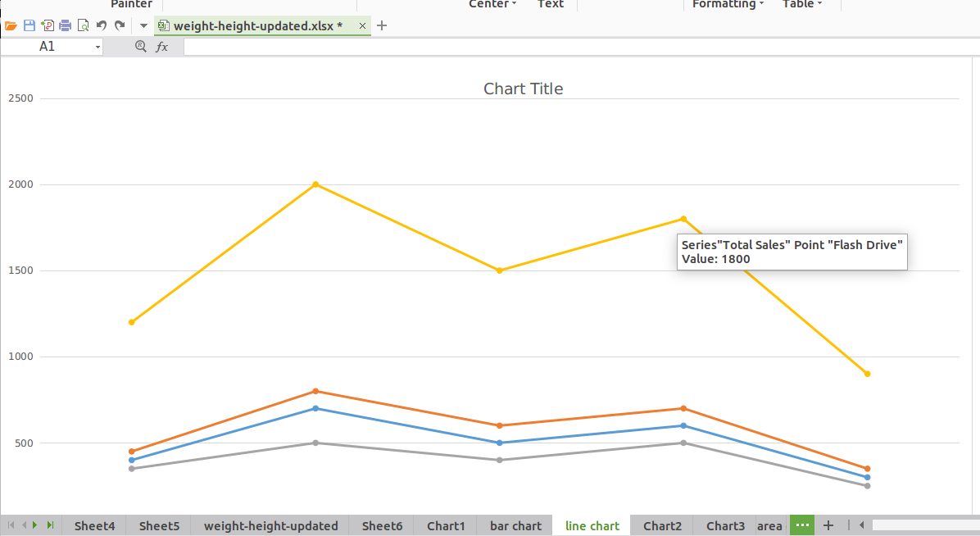Click the 1500 axis label

(20, 270)
